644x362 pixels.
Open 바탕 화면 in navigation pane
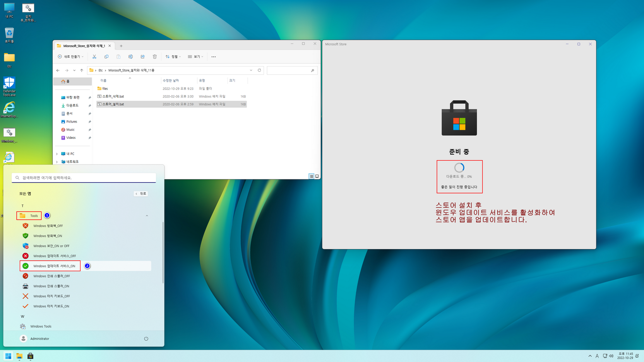73,97
